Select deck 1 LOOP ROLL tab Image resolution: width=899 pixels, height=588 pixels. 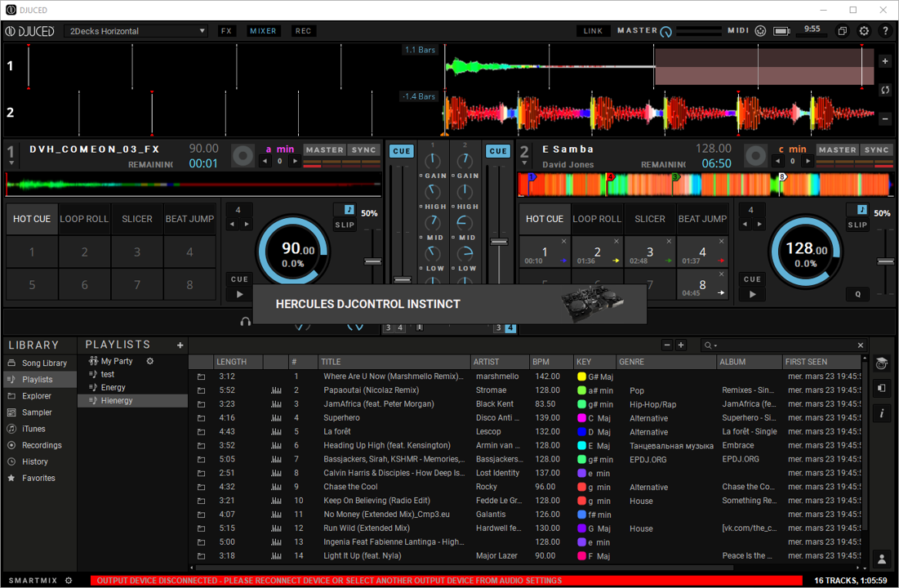[84, 219]
